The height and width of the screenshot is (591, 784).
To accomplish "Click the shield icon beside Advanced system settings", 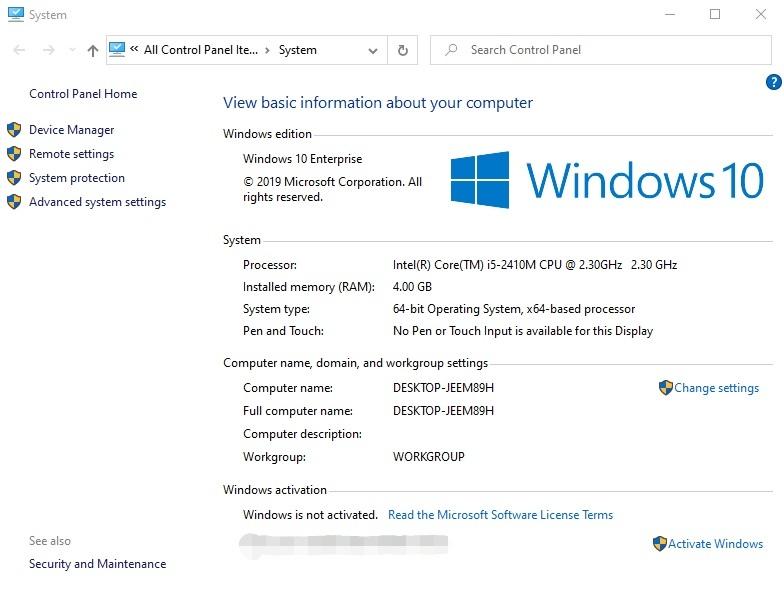I will click(x=14, y=202).
